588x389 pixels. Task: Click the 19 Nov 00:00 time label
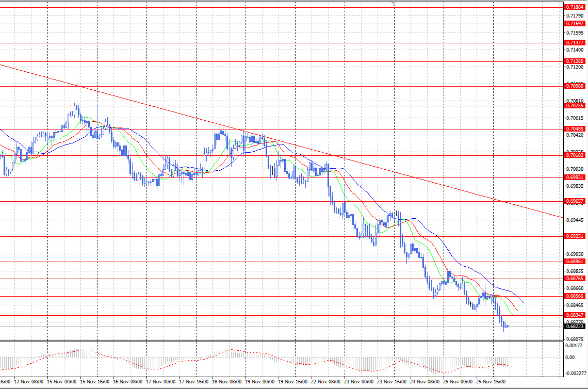[259, 381]
